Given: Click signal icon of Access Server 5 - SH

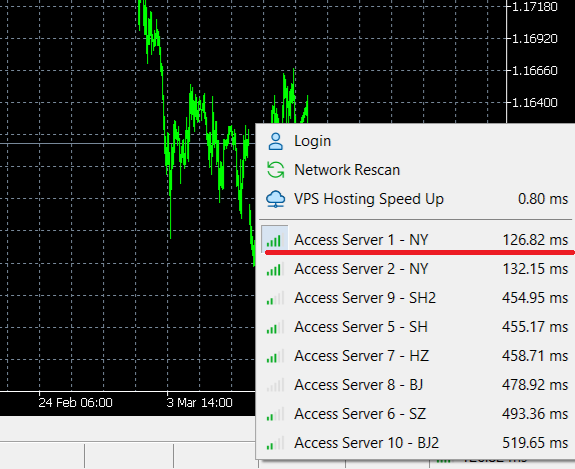Looking at the screenshot, I should coord(275,327).
